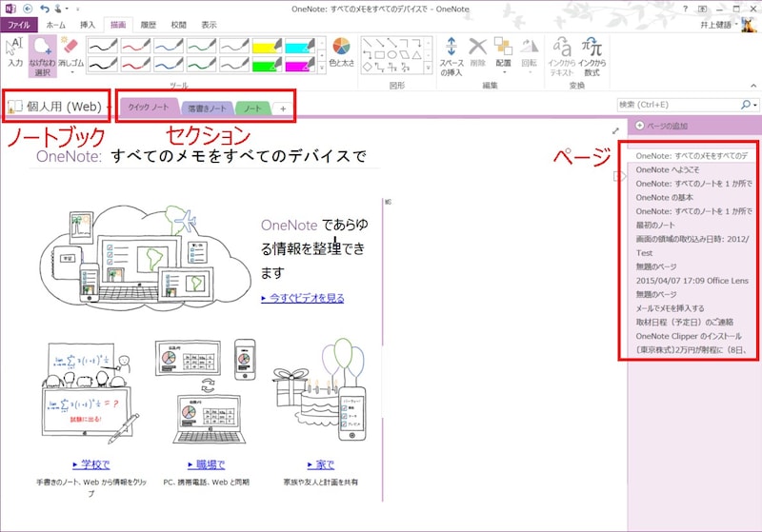The width and height of the screenshot is (762, 532).
Task: Click the 削除 delete button
Action: 478,52
